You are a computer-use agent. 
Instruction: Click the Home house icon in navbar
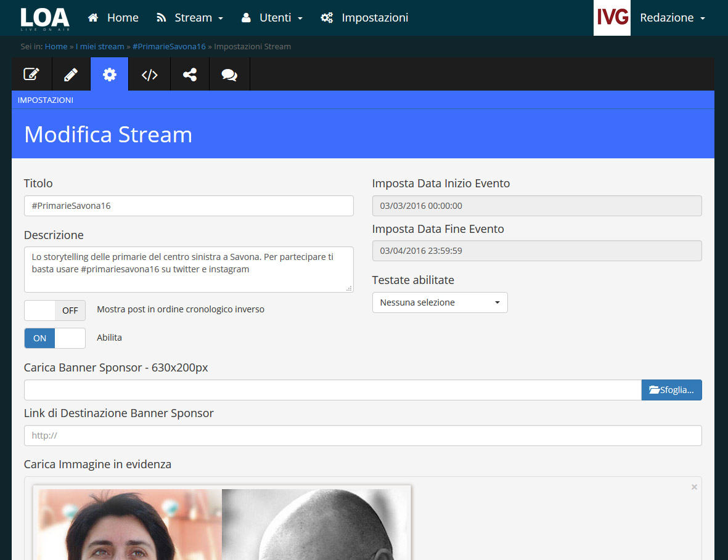pos(93,18)
